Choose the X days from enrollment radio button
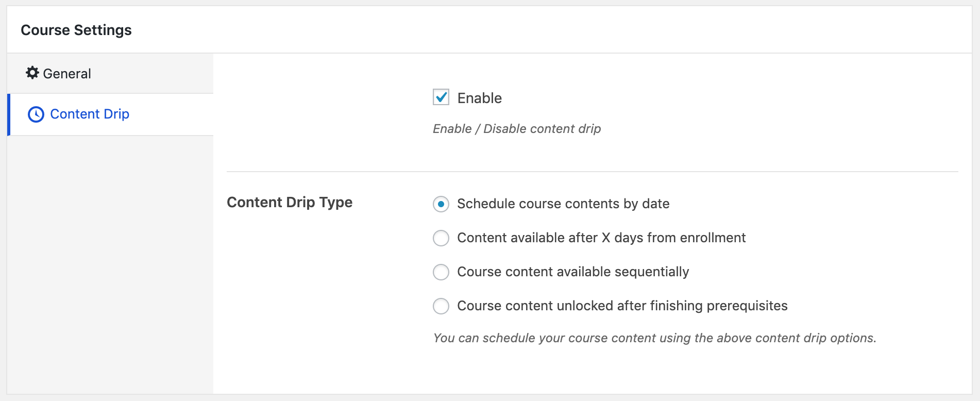The height and width of the screenshot is (401, 980). 441,238
